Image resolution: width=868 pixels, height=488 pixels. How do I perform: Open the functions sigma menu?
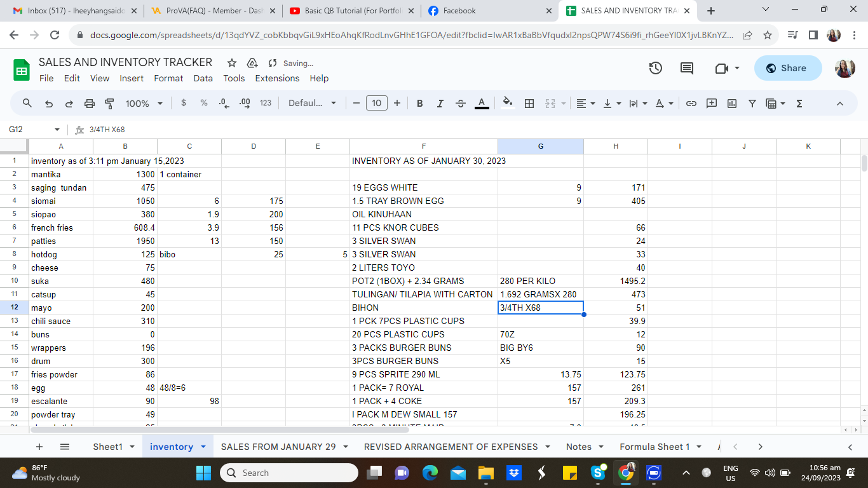pyautogui.click(x=799, y=104)
